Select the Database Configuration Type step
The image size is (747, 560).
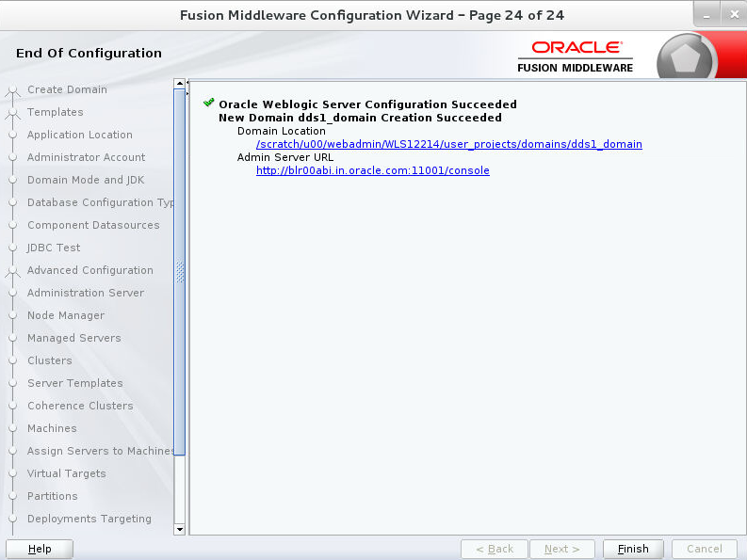click(101, 202)
